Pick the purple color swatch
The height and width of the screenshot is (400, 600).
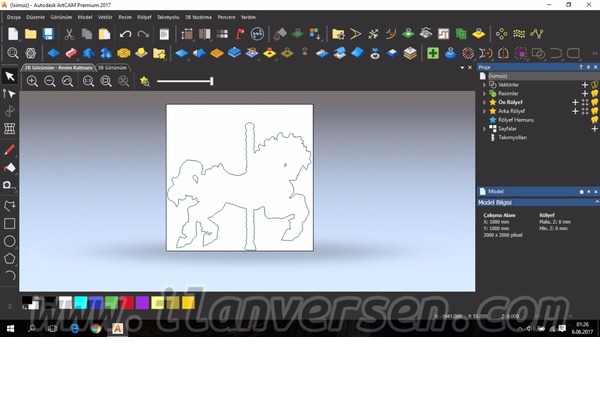142,303
